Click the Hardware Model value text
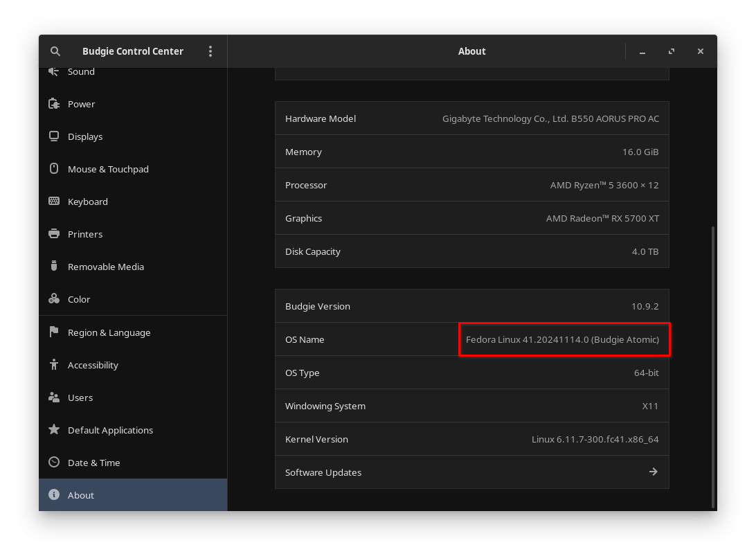The image size is (756, 554). click(550, 118)
